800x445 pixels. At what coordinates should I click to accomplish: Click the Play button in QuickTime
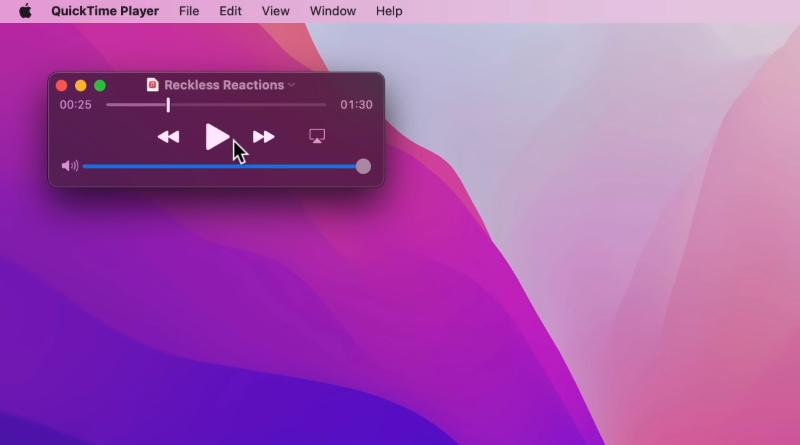tap(216, 137)
